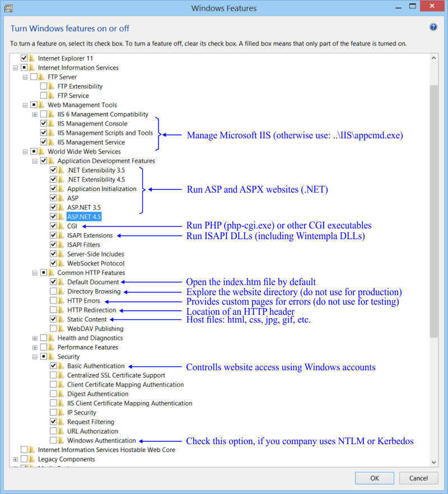Click the folder icon beside IP Security
This screenshot has height=494, width=448.
(62, 412)
